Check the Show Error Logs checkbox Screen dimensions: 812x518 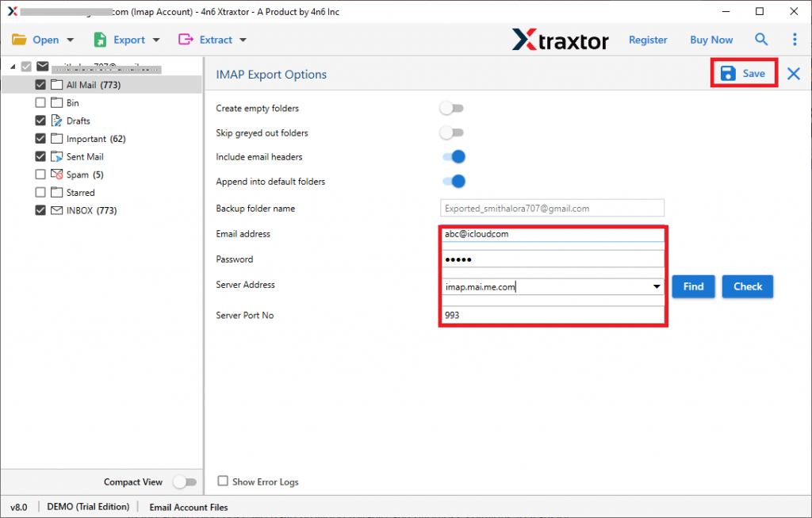[223, 482]
